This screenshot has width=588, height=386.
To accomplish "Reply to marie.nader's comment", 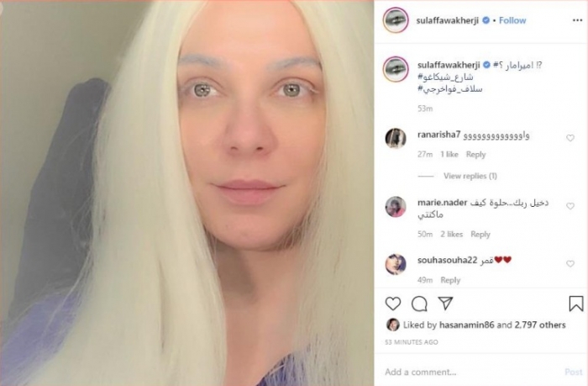I will pyautogui.click(x=480, y=235).
